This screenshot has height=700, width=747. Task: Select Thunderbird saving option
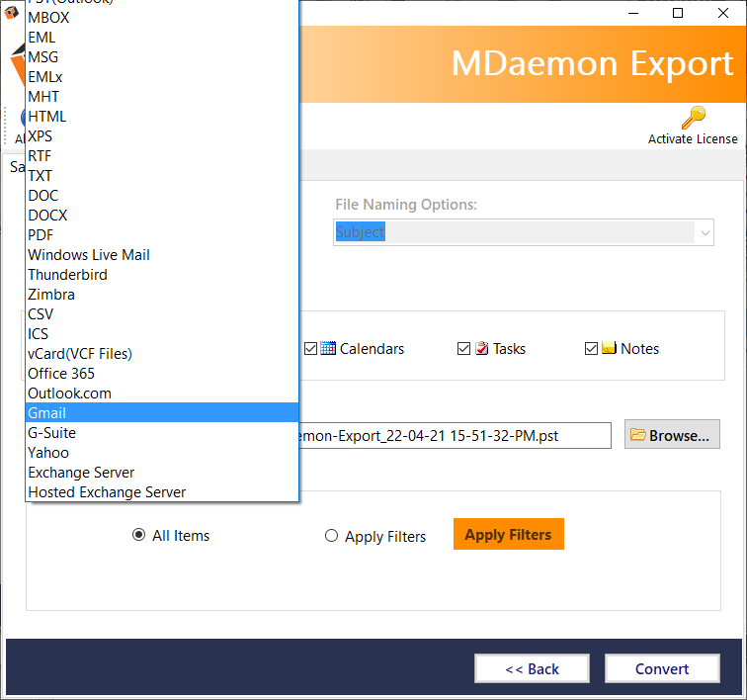pos(162,275)
